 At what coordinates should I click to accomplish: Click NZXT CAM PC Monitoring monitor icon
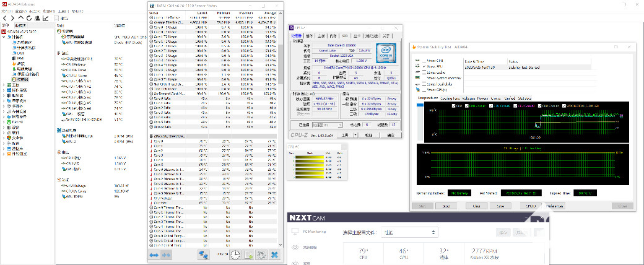pos(295,232)
